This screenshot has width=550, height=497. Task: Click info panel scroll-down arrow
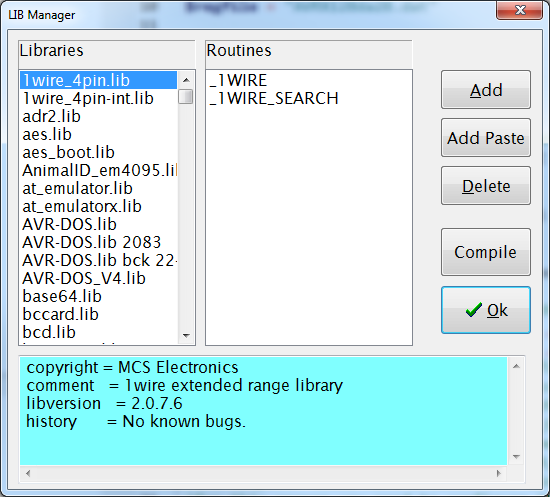[x=516, y=457]
